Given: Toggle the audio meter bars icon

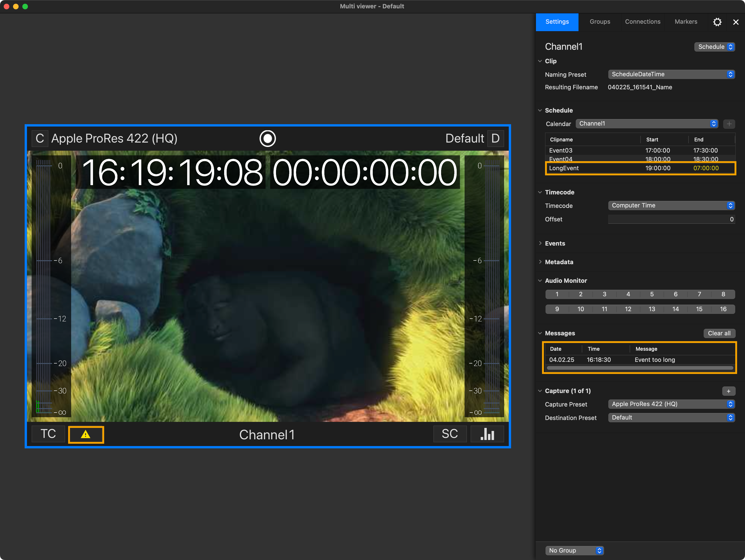Looking at the screenshot, I should coord(487,434).
